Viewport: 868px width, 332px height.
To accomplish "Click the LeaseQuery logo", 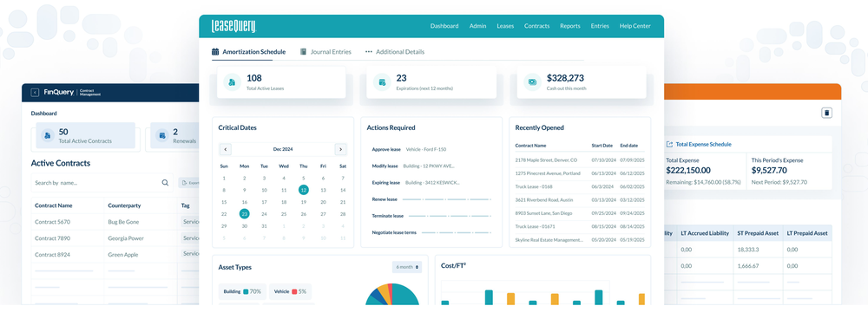I will (233, 26).
